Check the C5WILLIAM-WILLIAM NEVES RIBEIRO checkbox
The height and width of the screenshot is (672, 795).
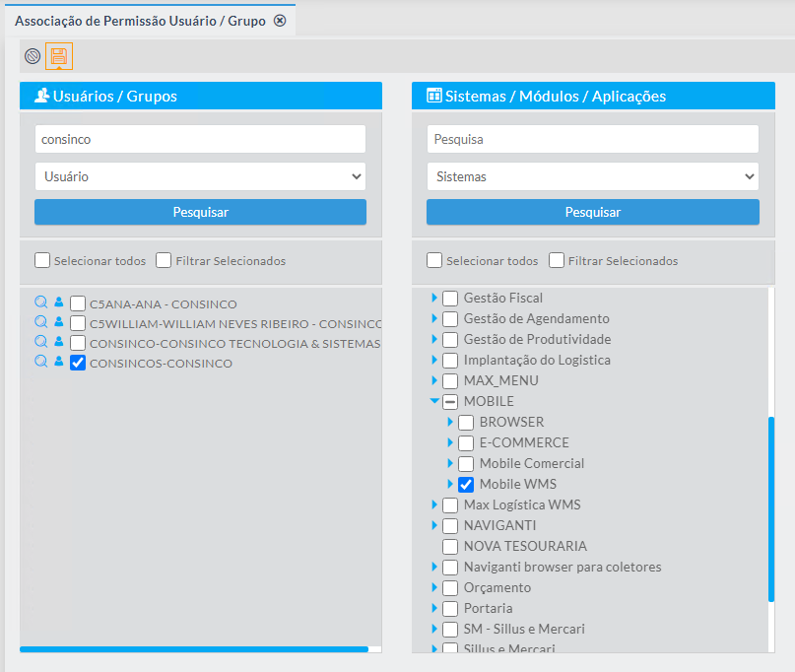point(78,323)
